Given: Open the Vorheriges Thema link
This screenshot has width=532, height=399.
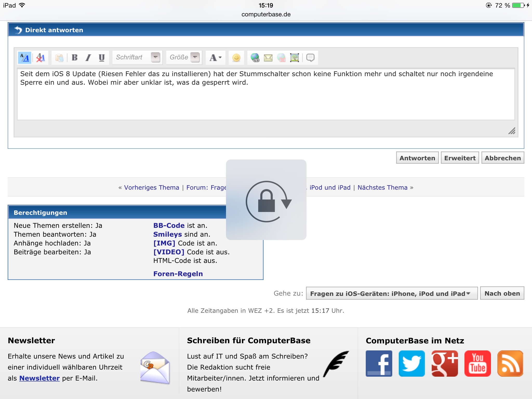Looking at the screenshot, I should [151, 188].
